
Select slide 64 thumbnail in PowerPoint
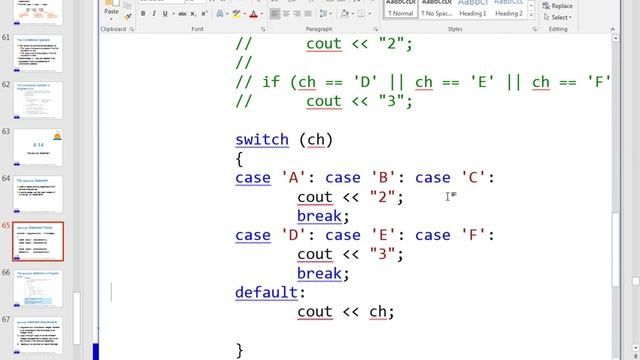point(38,194)
